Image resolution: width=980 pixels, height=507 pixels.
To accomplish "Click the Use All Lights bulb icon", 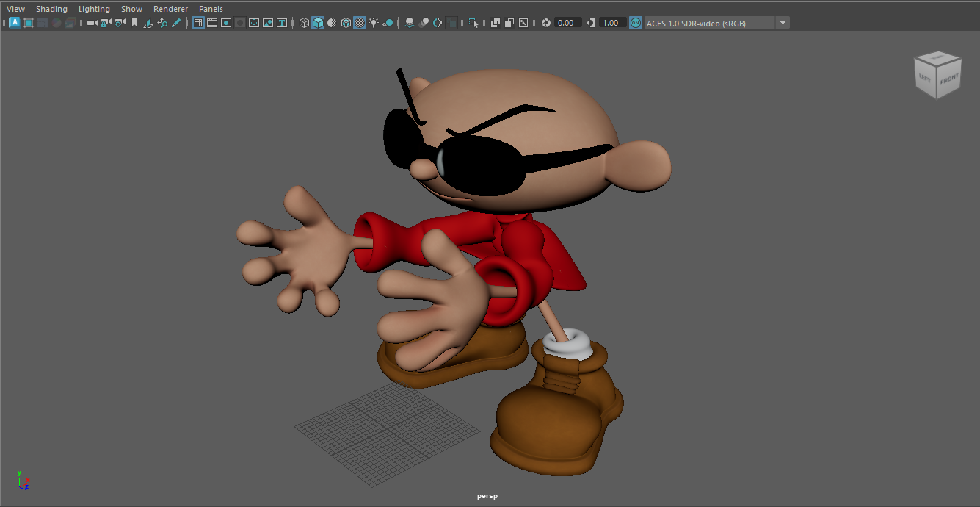I will point(374,23).
